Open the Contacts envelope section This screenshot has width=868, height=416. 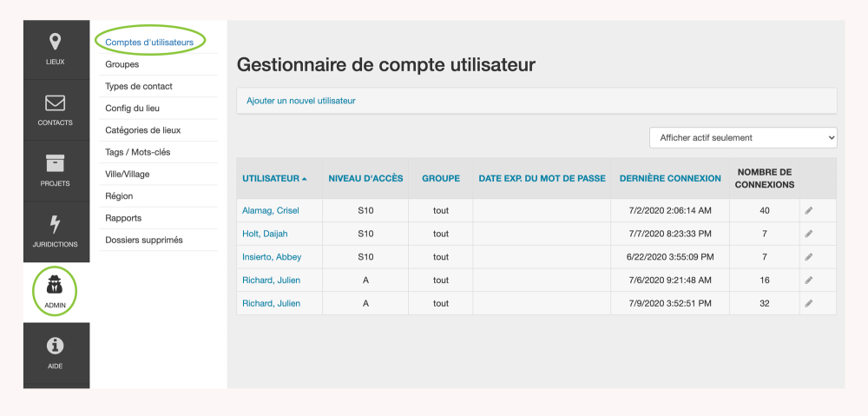coord(56,109)
